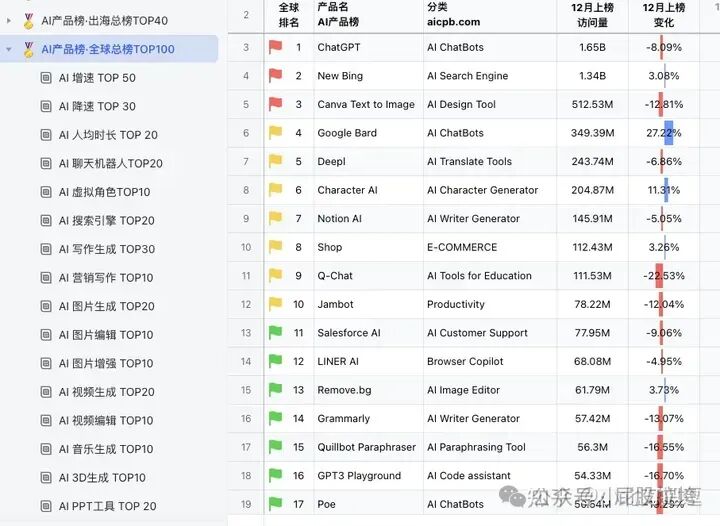720x526 pixels.
Task: Click the sheet icon for AI 增速 TOP 50
Action: point(46,78)
